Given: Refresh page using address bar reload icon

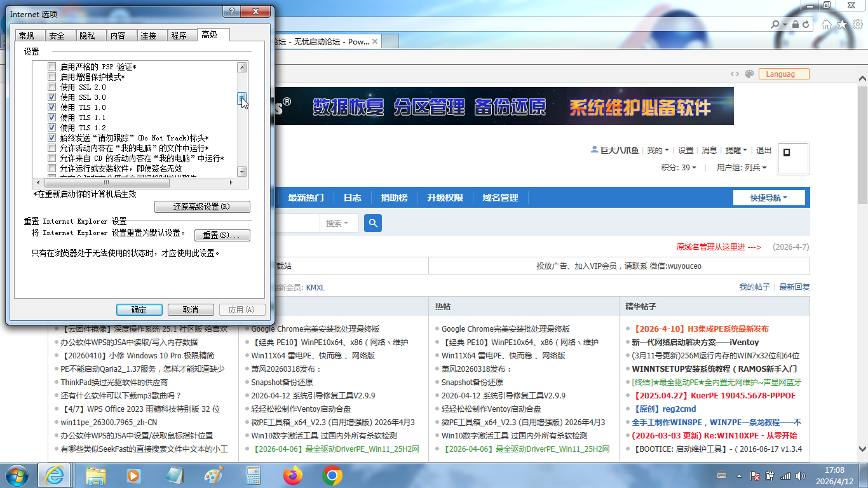Looking at the screenshot, I should click(806, 24).
